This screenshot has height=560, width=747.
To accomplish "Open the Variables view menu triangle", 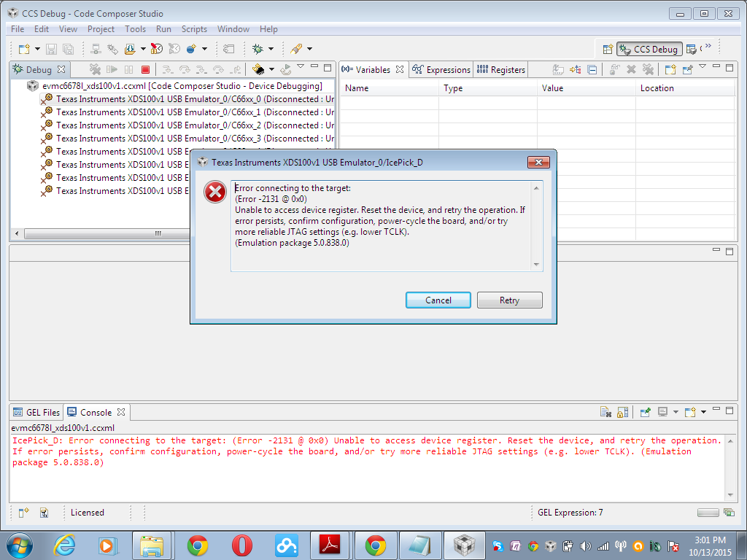I will click(x=703, y=66).
